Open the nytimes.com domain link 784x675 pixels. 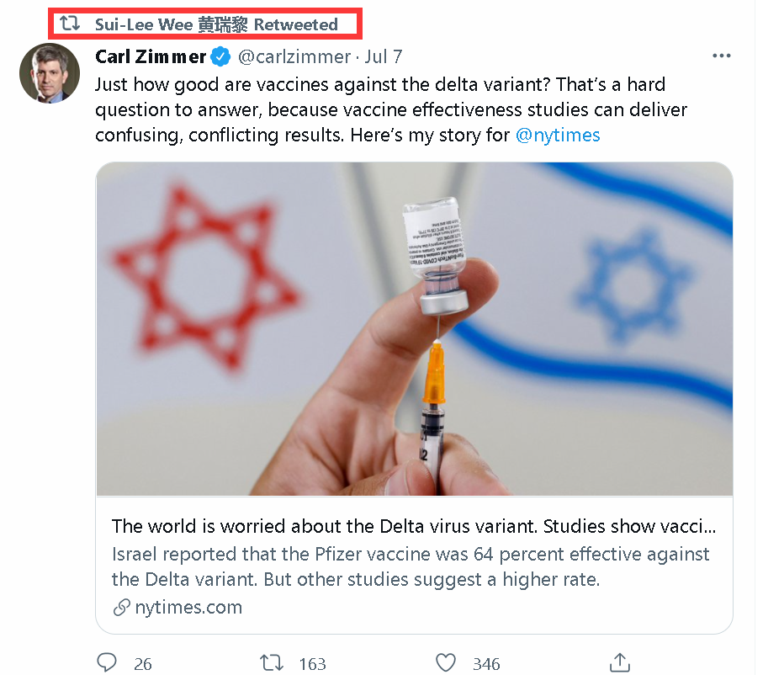(188, 608)
